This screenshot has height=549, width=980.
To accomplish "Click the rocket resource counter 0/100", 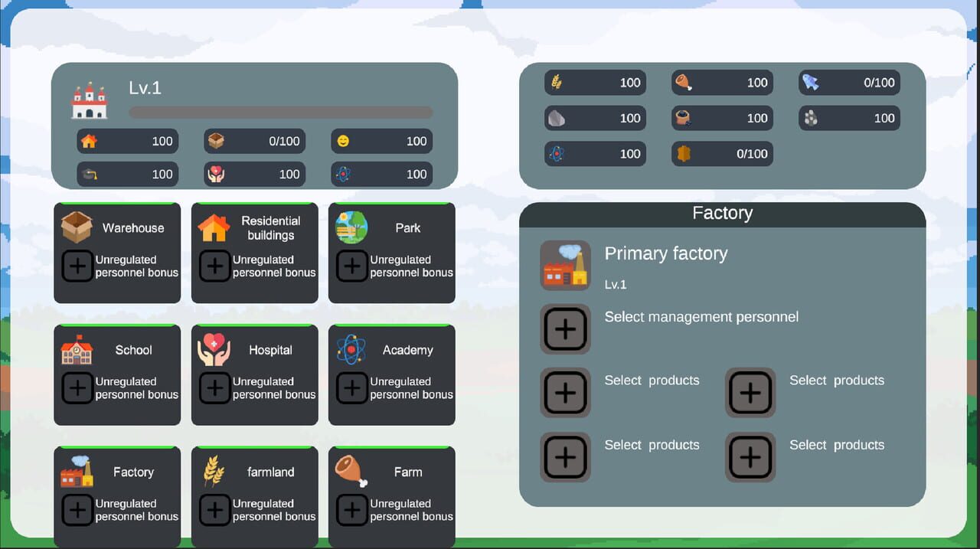I will (849, 83).
